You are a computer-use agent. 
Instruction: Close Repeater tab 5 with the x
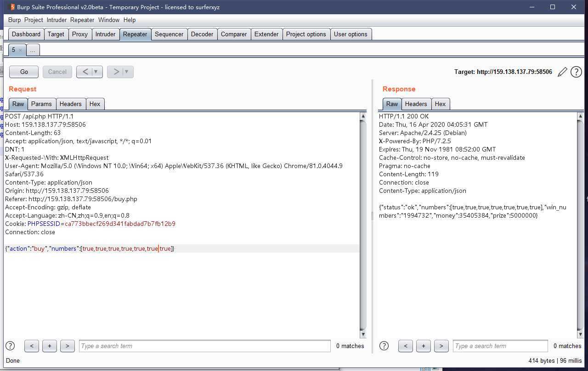(20, 50)
